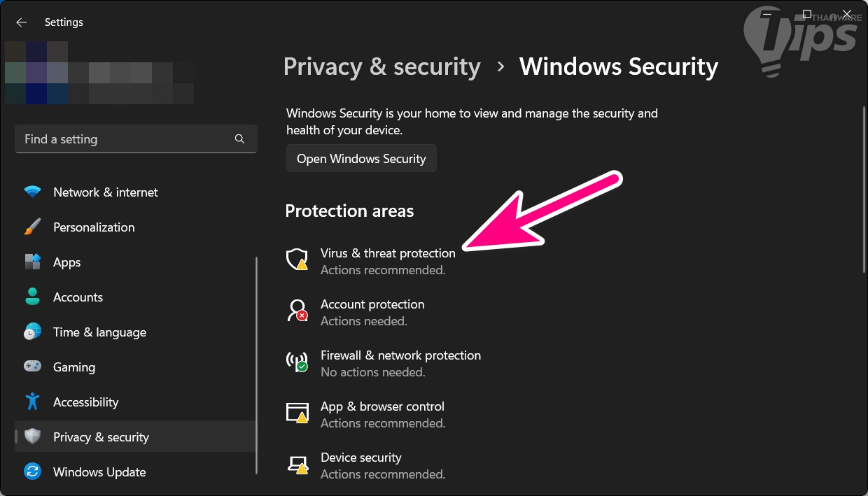Click the sidebar navigation scrollbar
The image size is (868, 496).
(x=257, y=364)
